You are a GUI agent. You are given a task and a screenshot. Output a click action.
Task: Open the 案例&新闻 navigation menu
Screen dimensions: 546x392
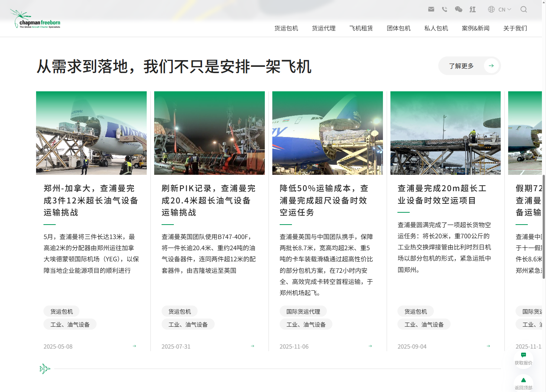(x=475, y=28)
